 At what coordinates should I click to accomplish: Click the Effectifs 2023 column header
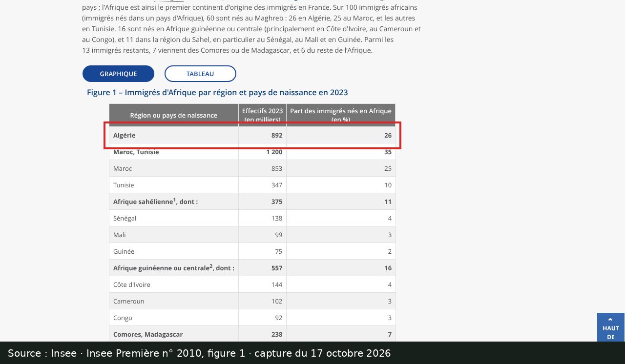point(262,115)
